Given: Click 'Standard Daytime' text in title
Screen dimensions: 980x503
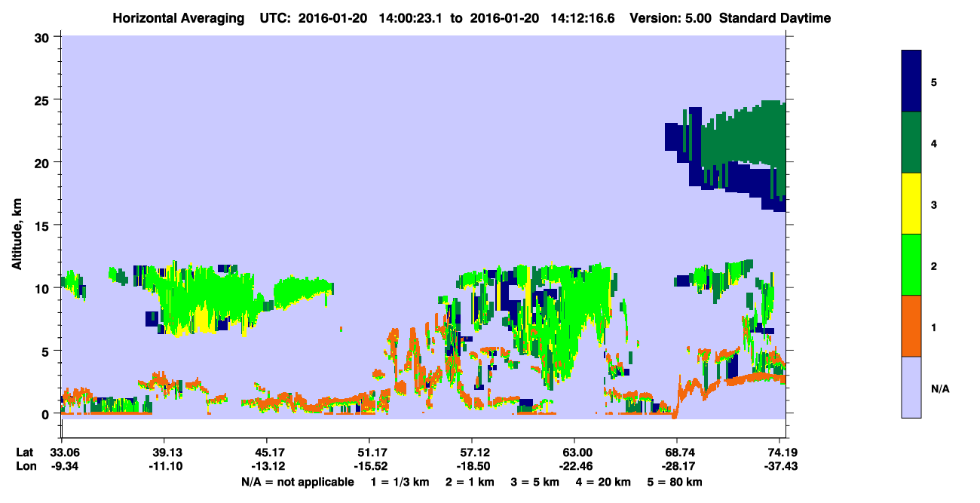Looking at the screenshot, I should 775,17.
